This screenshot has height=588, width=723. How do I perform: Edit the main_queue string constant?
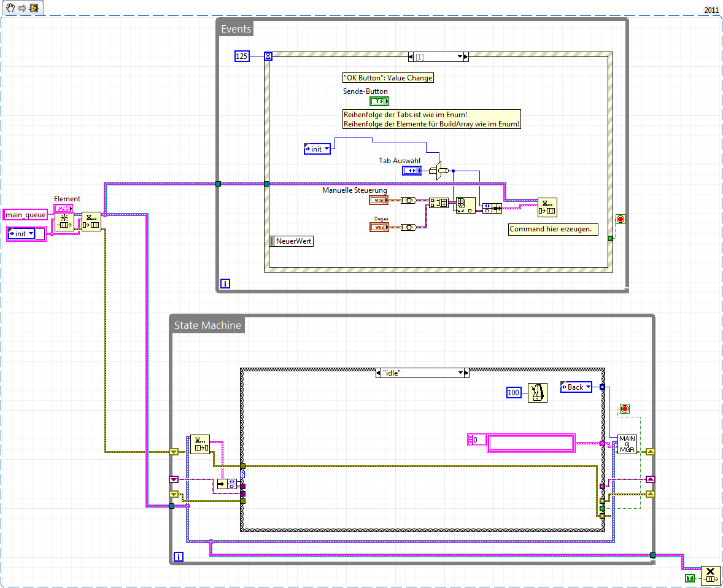(25, 214)
